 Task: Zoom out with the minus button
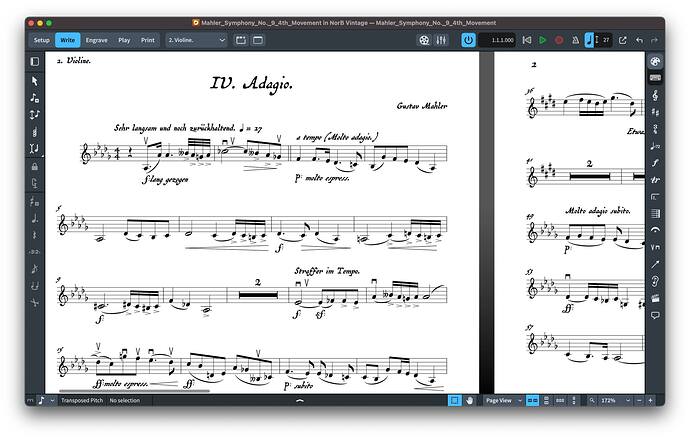coord(639,400)
